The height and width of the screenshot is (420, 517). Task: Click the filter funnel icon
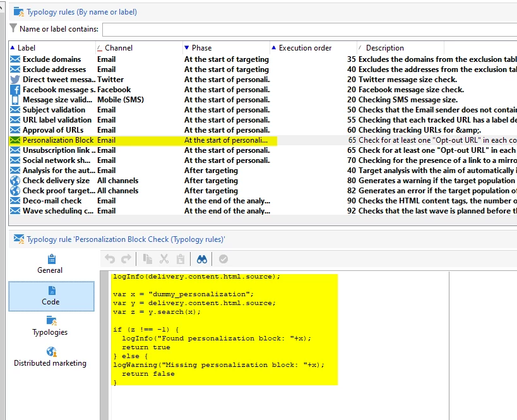(13, 28)
